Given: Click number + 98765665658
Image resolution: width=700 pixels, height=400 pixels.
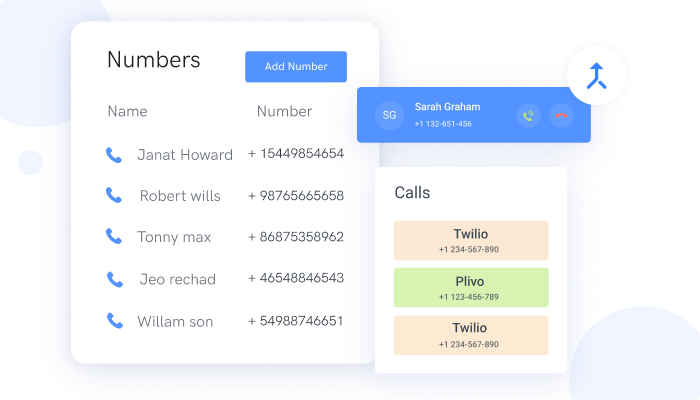Looking at the screenshot, I should coord(296,196).
